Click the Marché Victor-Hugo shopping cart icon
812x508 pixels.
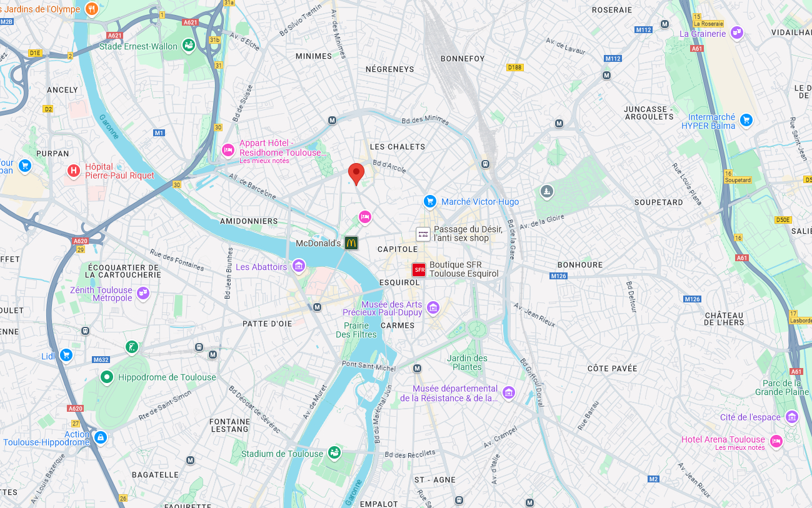(429, 201)
